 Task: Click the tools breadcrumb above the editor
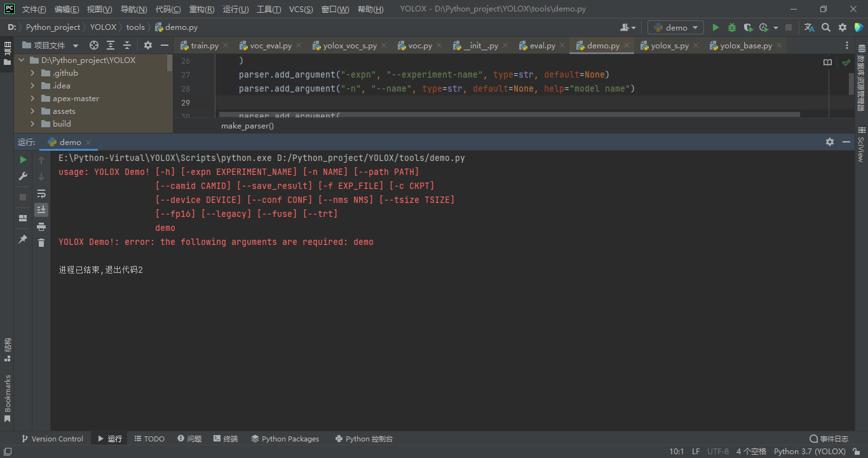(x=135, y=27)
